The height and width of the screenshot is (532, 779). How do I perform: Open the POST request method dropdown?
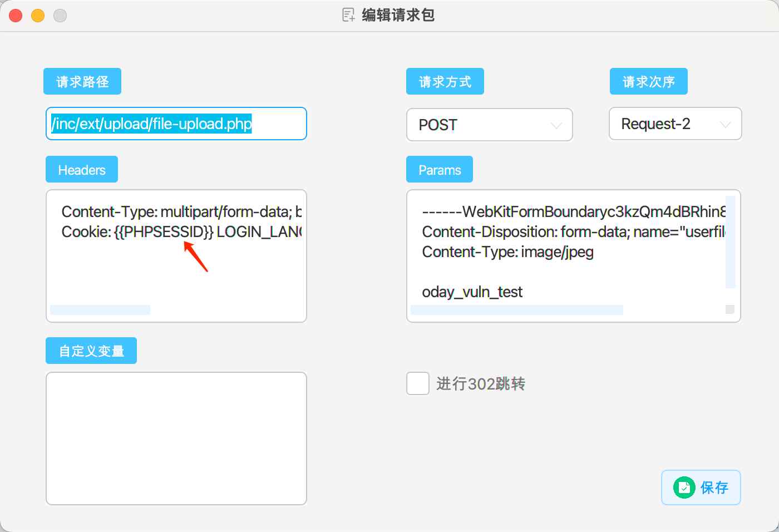[490, 125]
